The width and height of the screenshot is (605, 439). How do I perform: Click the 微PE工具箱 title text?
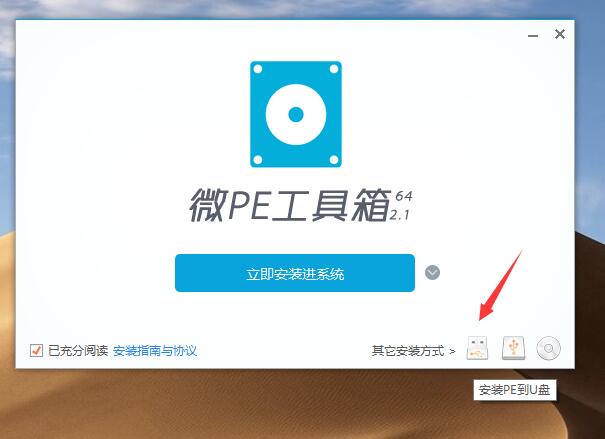[x=290, y=205]
